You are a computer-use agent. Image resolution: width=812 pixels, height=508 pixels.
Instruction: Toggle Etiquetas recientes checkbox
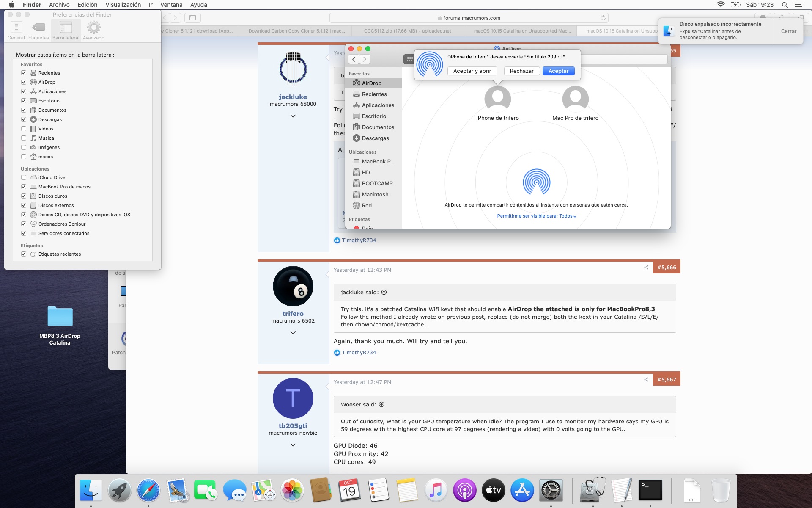[x=24, y=254]
